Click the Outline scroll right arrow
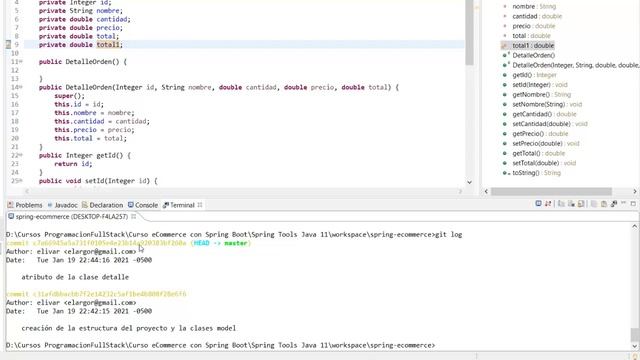 click(x=635, y=191)
